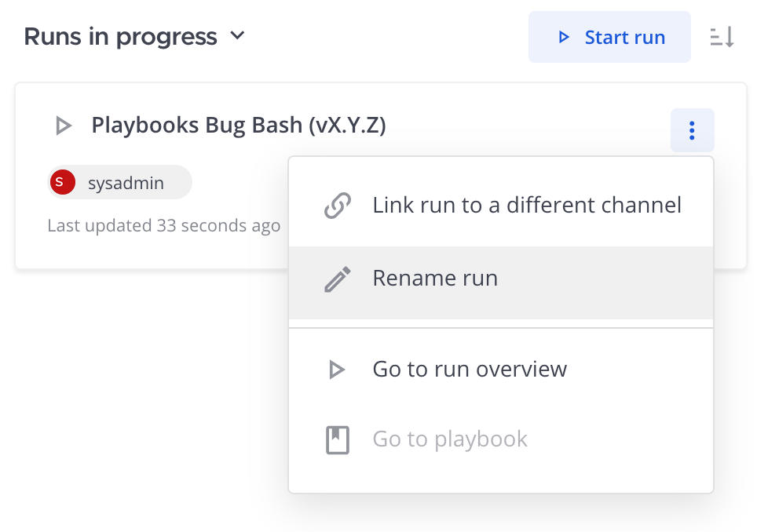Screen dimensions: 768x532
Task: Select the link icon beside channel option
Action: pyautogui.click(x=337, y=205)
